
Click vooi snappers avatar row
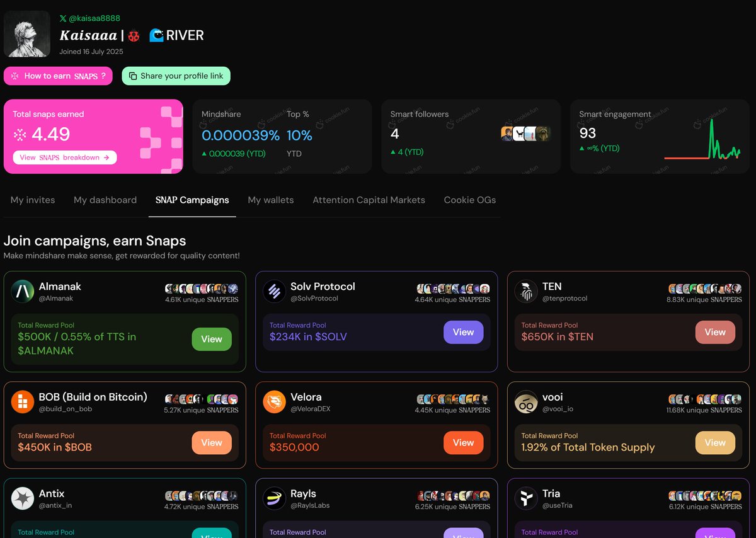pyautogui.click(x=706, y=399)
